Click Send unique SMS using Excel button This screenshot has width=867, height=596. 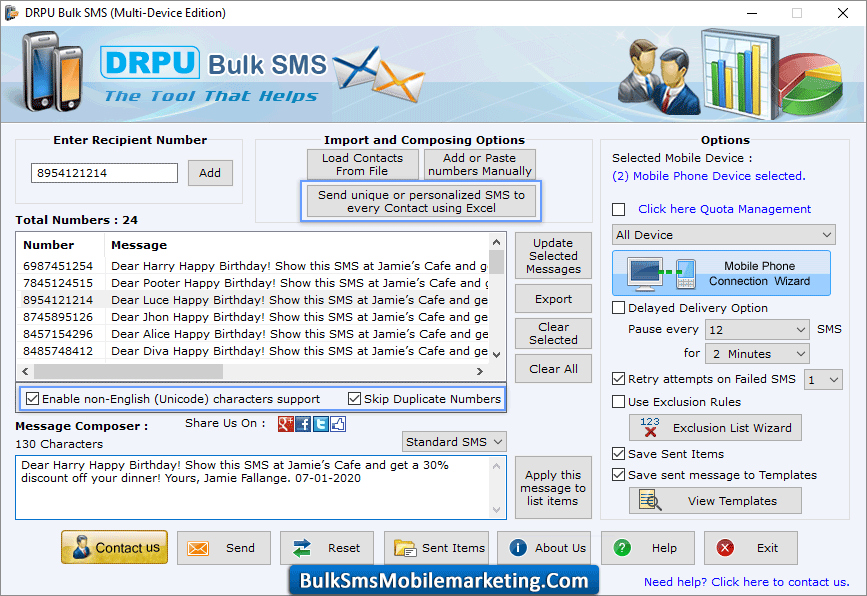tap(421, 201)
